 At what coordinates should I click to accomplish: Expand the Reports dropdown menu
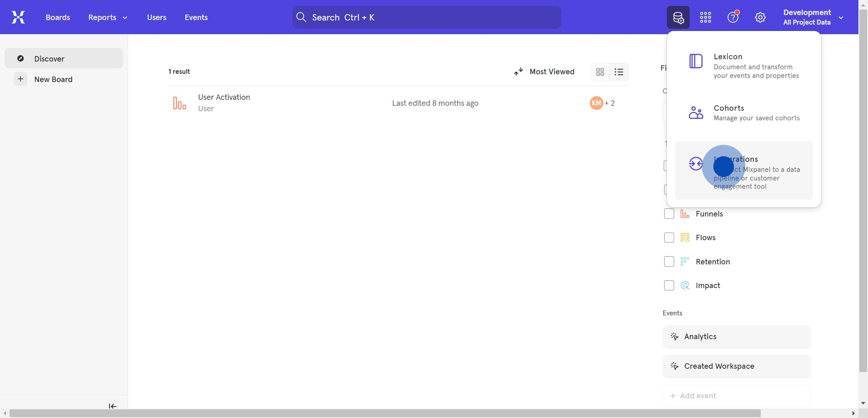click(108, 17)
